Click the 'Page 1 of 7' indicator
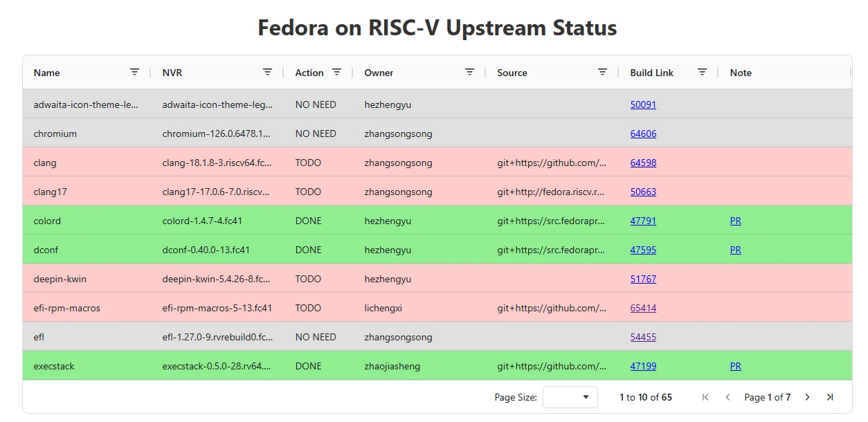 768,397
